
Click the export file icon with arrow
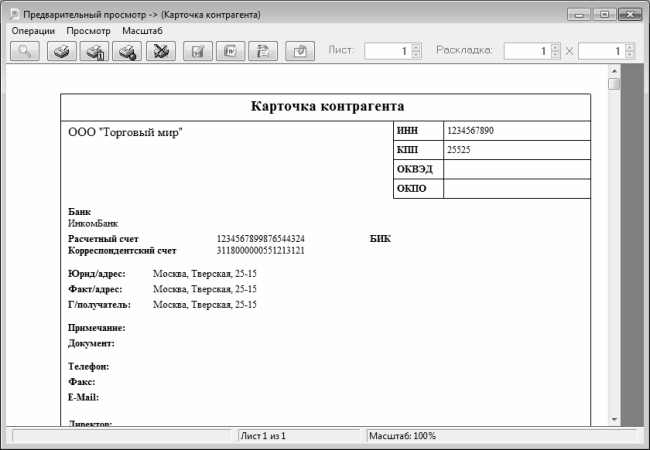(x=262, y=50)
